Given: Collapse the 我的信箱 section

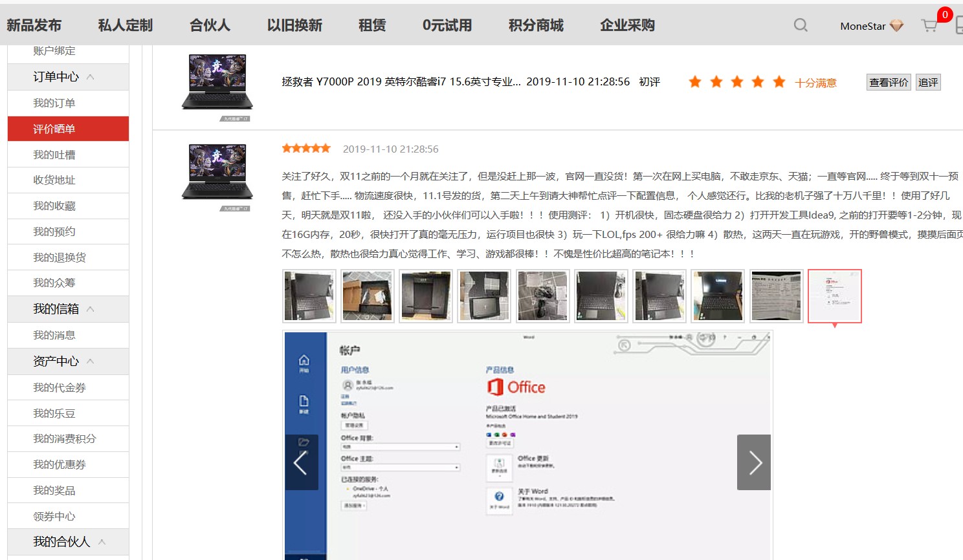Looking at the screenshot, I should (90, 309).
